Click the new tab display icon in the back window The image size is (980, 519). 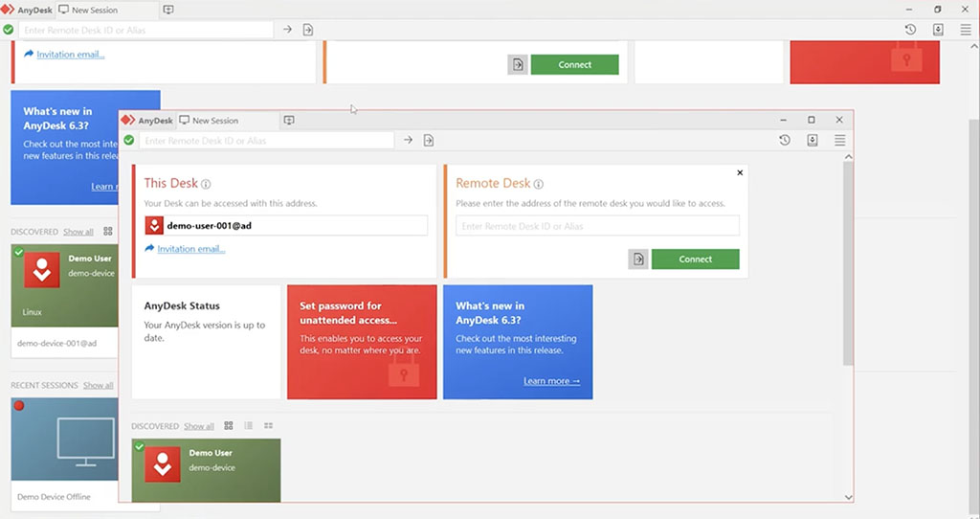pos(168,10)
